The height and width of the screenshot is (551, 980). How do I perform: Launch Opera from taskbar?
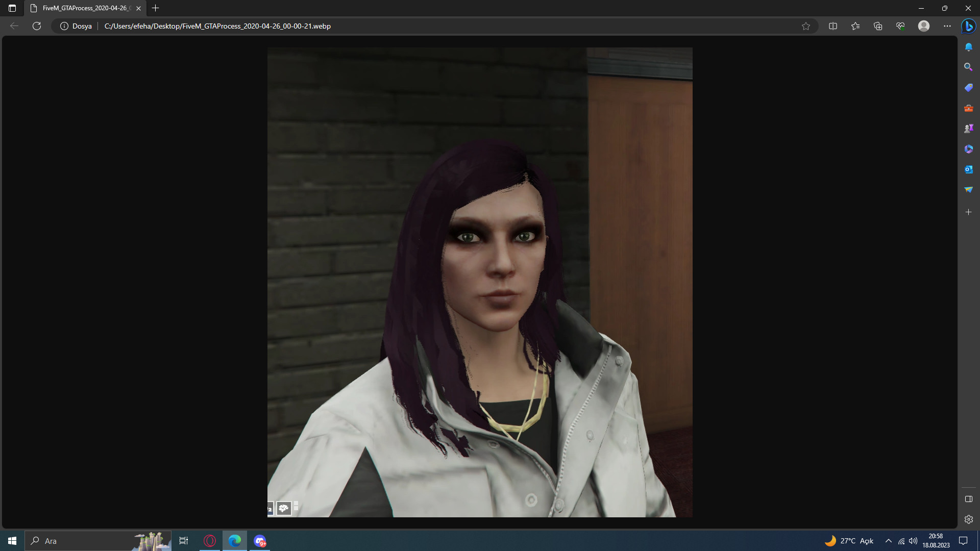(210, 541)
